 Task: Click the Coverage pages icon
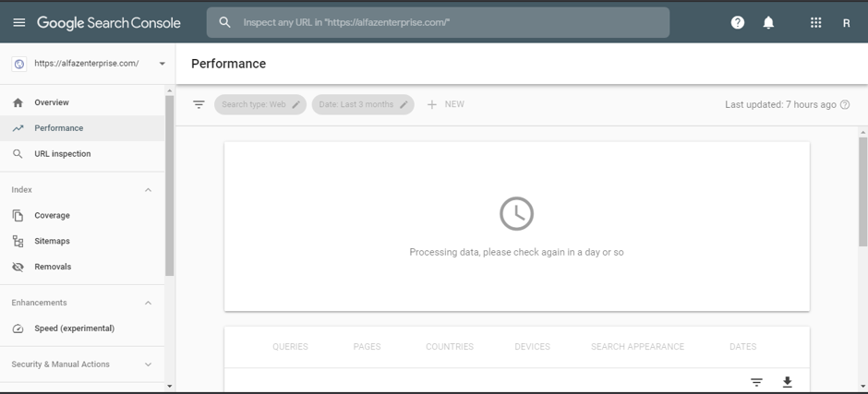coord(18,215)
